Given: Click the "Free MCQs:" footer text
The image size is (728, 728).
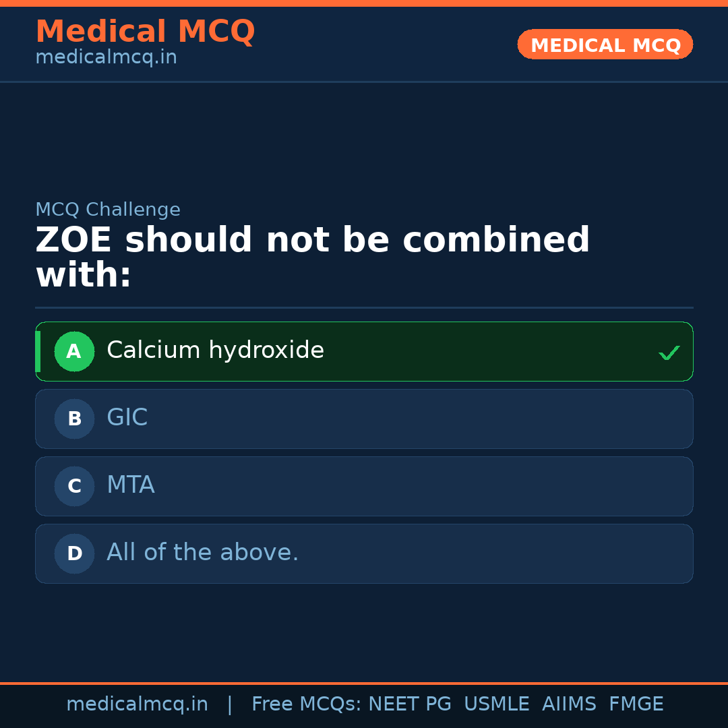Looking at the screenshot, I should click(306, 704).
